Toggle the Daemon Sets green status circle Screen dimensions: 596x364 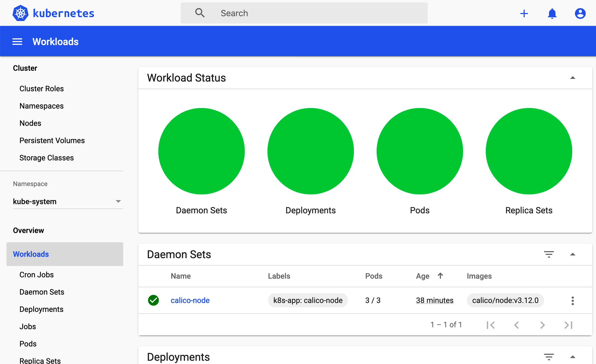[x=202, y=151]
